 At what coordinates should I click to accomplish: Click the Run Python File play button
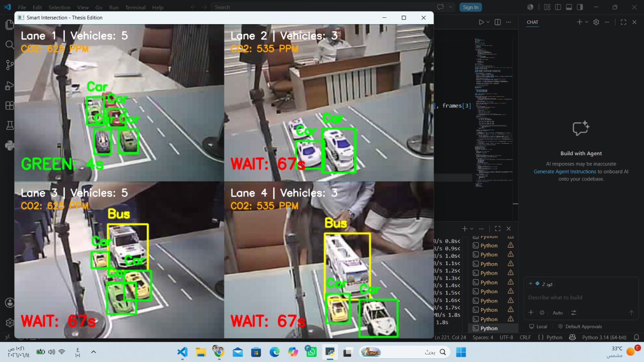tap(481, 22)
